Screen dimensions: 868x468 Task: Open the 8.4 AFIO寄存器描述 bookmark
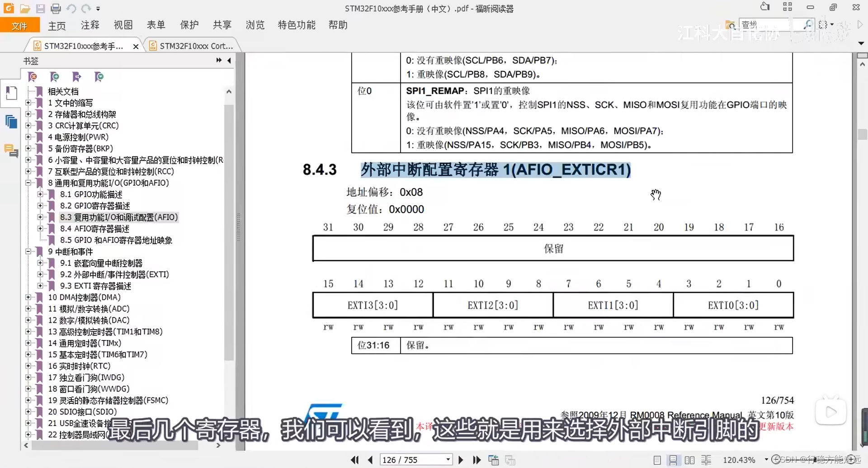tap(94, 229)
